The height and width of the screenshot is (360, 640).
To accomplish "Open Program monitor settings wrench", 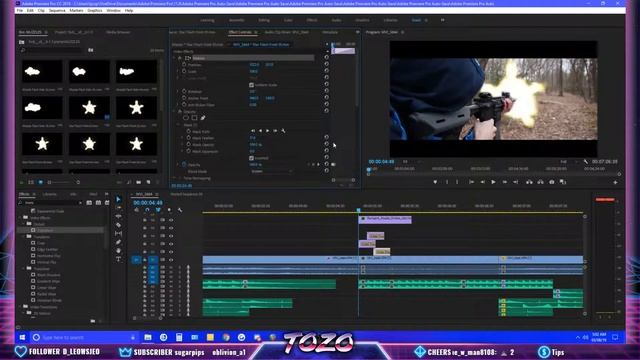I will coord(586,162).
